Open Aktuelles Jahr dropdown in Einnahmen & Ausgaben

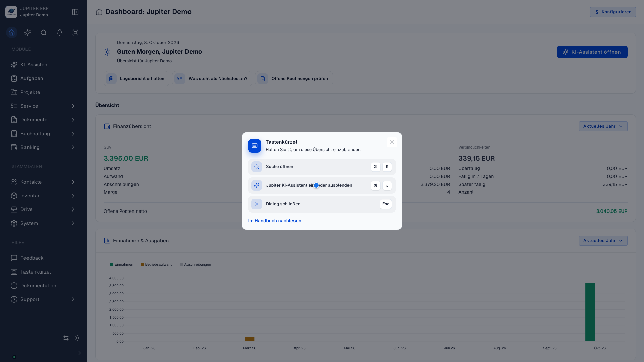tap(603, 241)
